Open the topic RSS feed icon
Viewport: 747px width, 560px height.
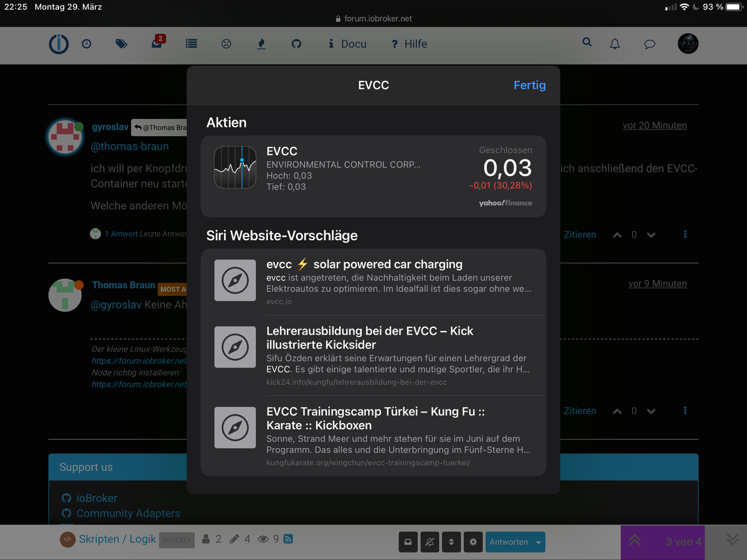click(x=288, y=539)
